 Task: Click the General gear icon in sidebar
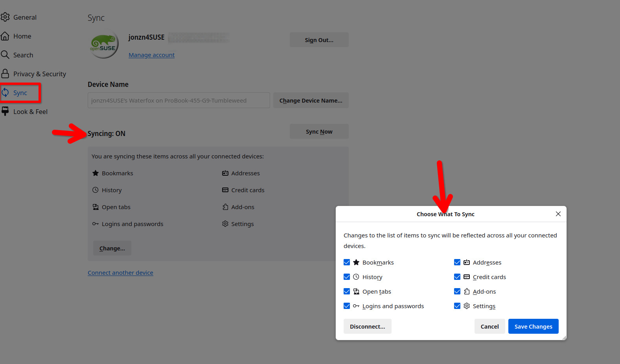pos(5,17)
